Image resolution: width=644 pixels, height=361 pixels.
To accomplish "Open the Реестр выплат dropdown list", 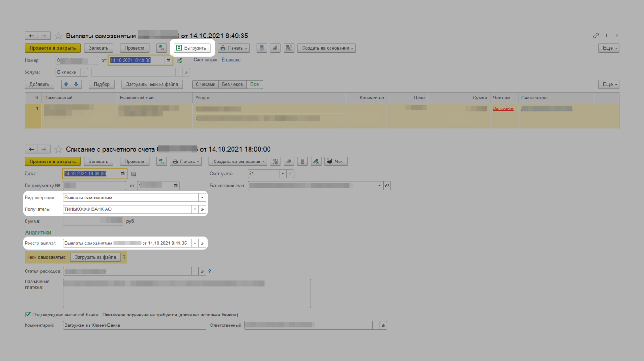I will point(194,243).
